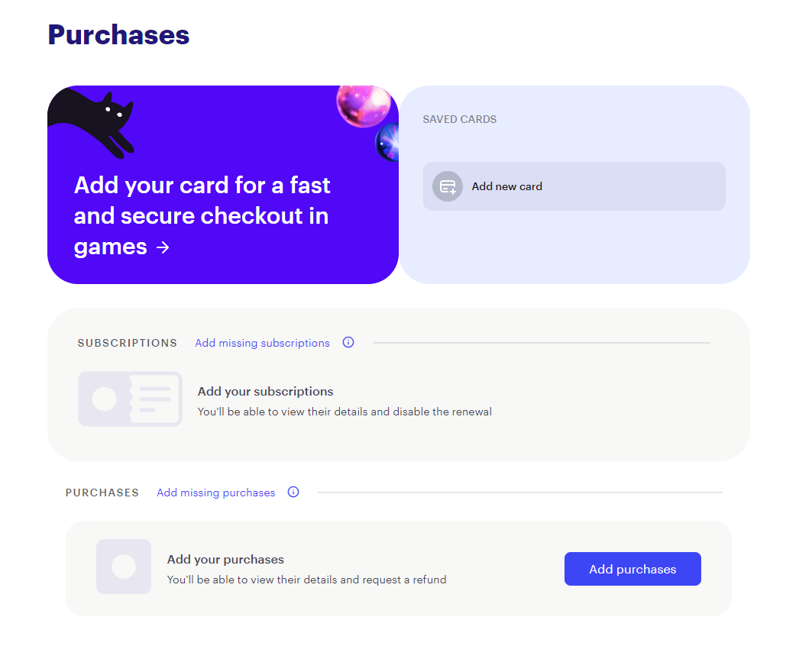Click the info icon next to Add missing subscriptions
The image size is (812, 646).
click(x=348, y=342)
